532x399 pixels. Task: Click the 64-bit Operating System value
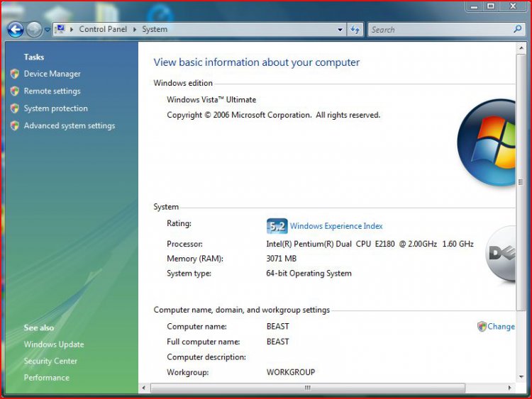[309, 274]
